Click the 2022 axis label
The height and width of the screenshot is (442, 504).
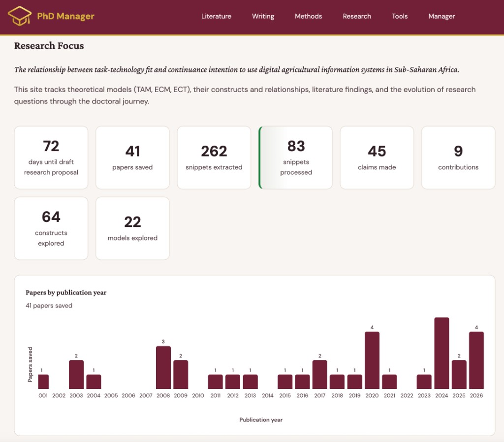(407, 395)
